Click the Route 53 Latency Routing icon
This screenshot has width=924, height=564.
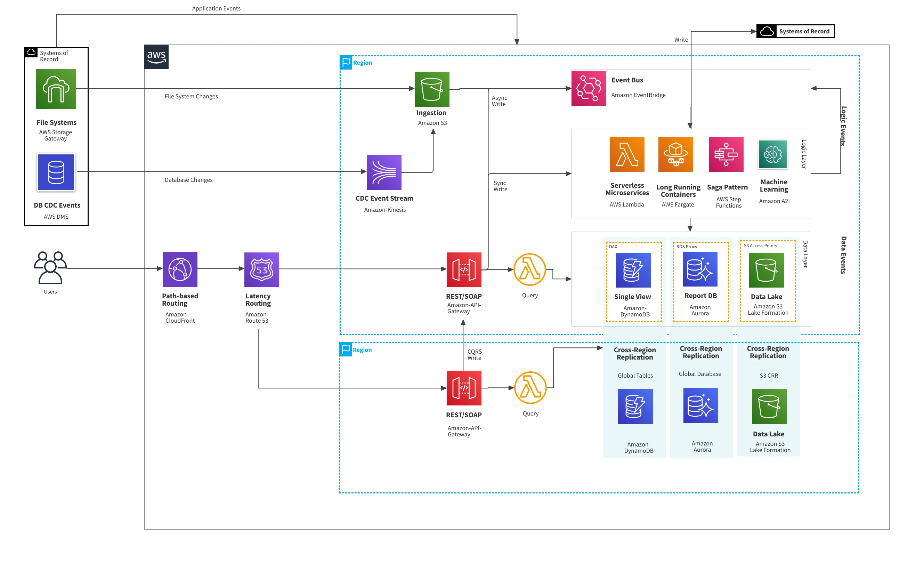(x=261, y=269)
